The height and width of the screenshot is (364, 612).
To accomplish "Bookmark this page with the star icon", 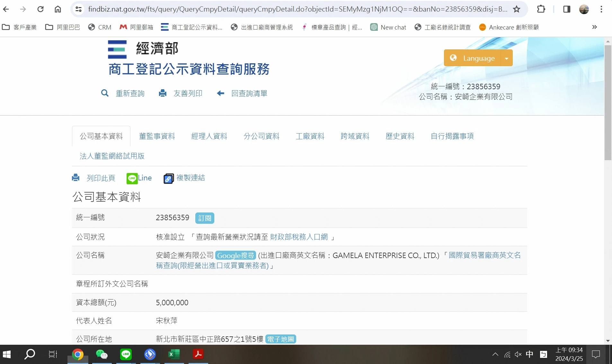I will (517, 9).
